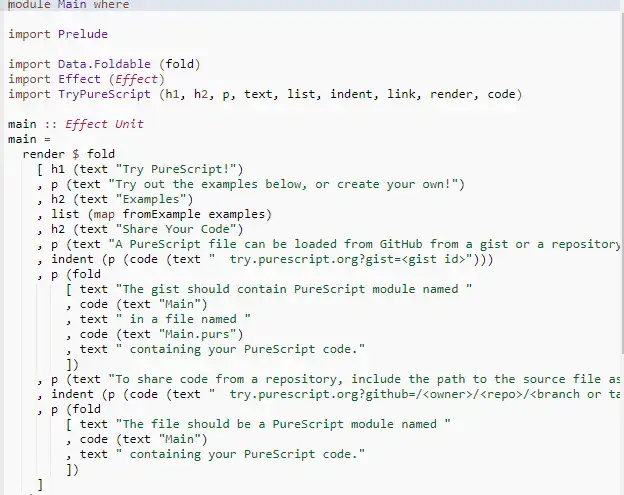This screenshot has height=495, width=624.
Task: Place cursor on "import Prelude" line
Action: [x=58, y=34]
